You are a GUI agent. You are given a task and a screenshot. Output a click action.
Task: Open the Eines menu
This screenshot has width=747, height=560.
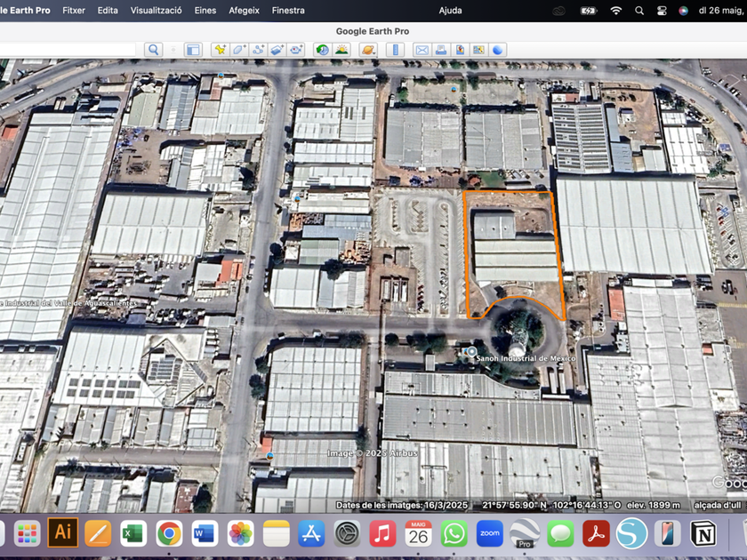(205, 11)
